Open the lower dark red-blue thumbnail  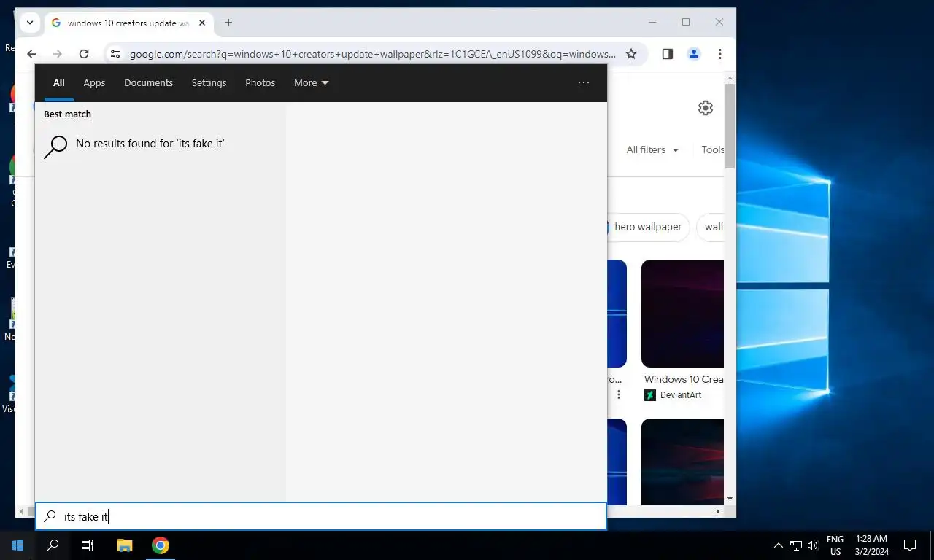point(682,462)
